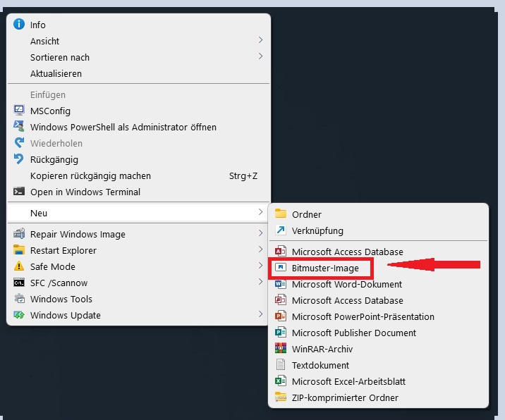Click Microsoft Excel-Arbeitsblatt label
The image size is (505, 420).
(x=348, y=381)
